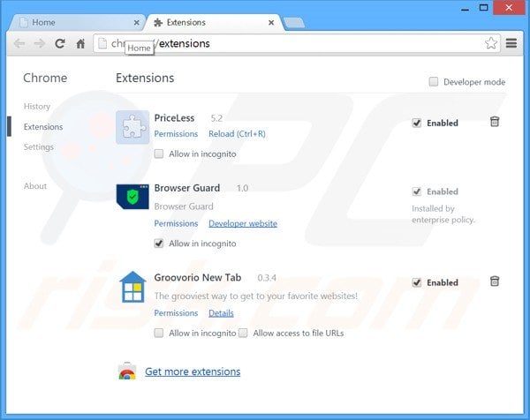Close the Extensions tab
The width and height of the screenshot is (530, 420).
271,23
